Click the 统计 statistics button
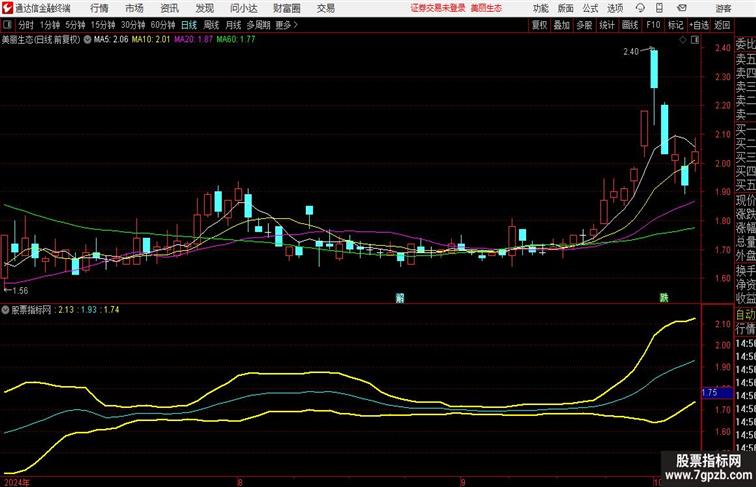The width and height of the screenshot is (756, 487). click(607, 25)
